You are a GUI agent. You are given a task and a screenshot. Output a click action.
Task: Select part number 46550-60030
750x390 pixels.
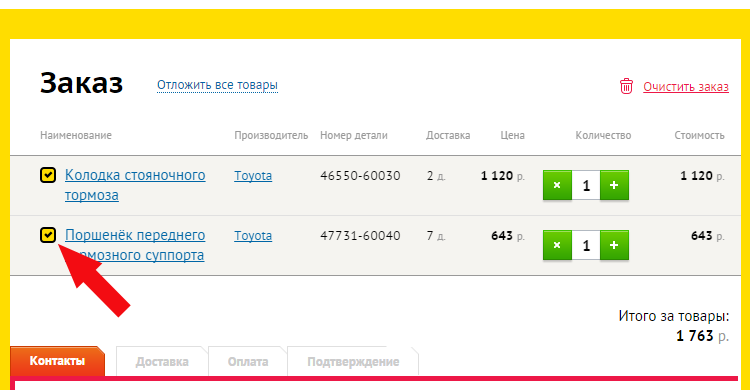[360, 176]
